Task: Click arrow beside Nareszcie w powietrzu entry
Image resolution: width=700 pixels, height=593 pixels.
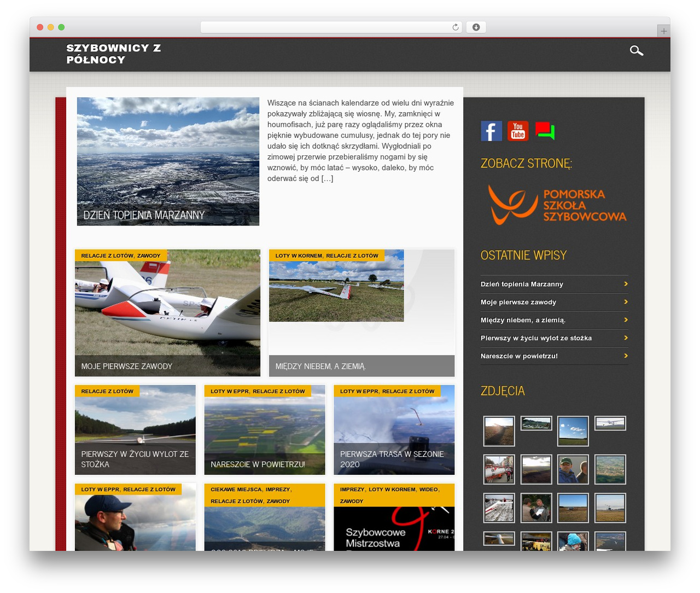Action: pos(626,356)
